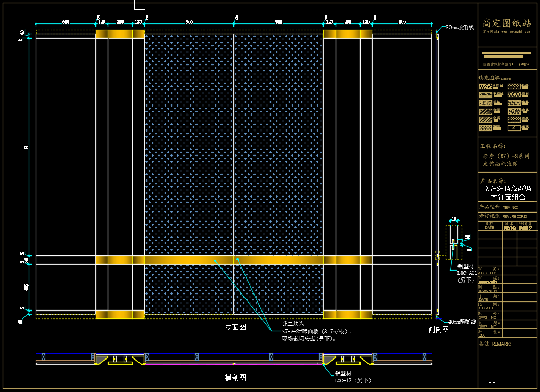Select the left 900 dimension text at top
540x392 pixels.
pyautogui.click(x=189, y=22)
